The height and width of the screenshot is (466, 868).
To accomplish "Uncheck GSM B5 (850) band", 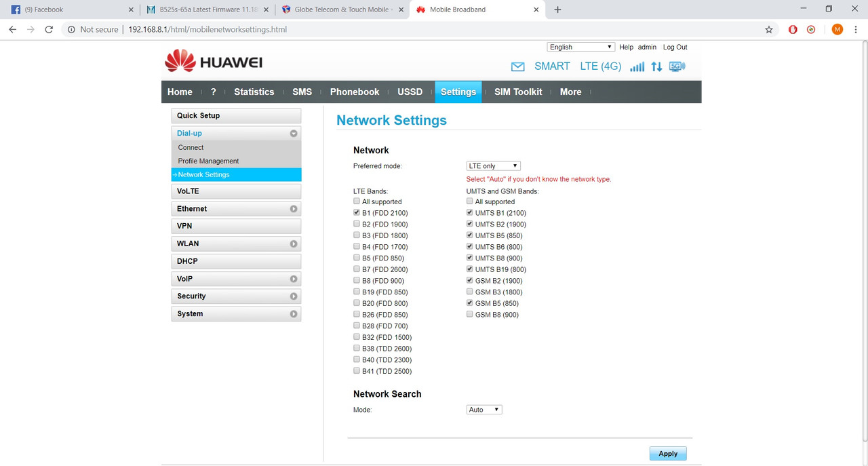I will 470,303.
